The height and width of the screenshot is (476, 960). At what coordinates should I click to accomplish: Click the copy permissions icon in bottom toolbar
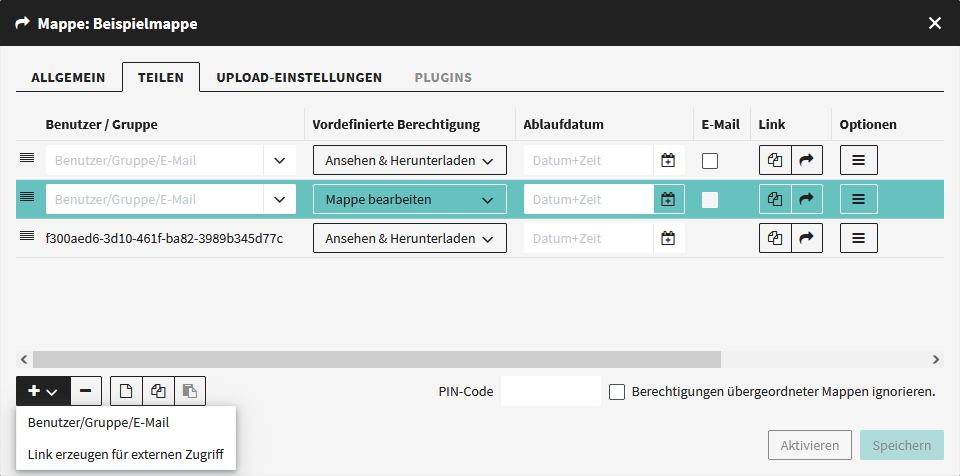(x=158, y=391)
